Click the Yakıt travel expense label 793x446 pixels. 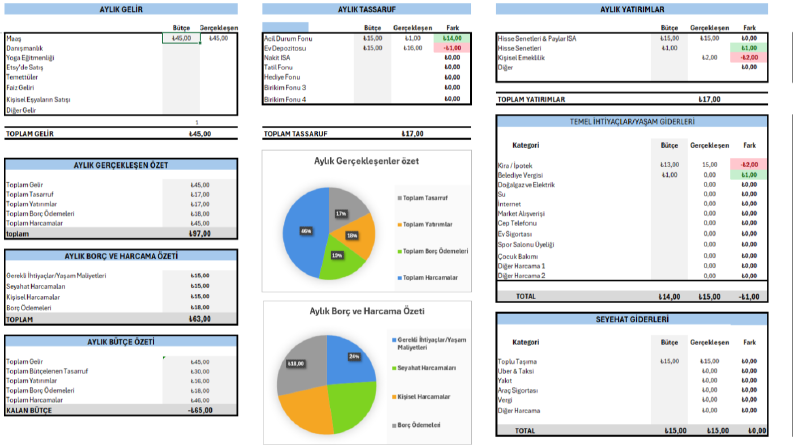coord(505,381)
